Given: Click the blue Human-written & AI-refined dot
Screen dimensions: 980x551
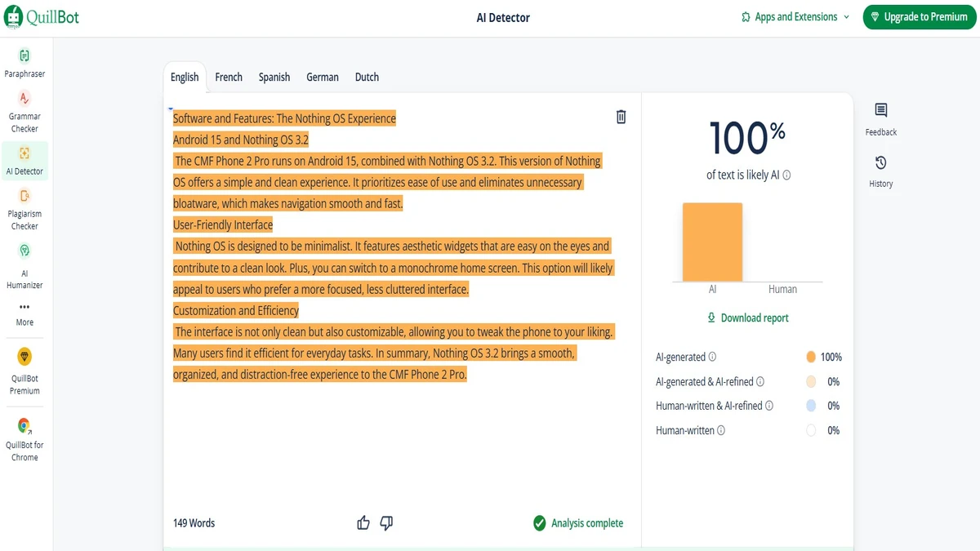Looking at the screenshot, I should (x=811, y=406).
